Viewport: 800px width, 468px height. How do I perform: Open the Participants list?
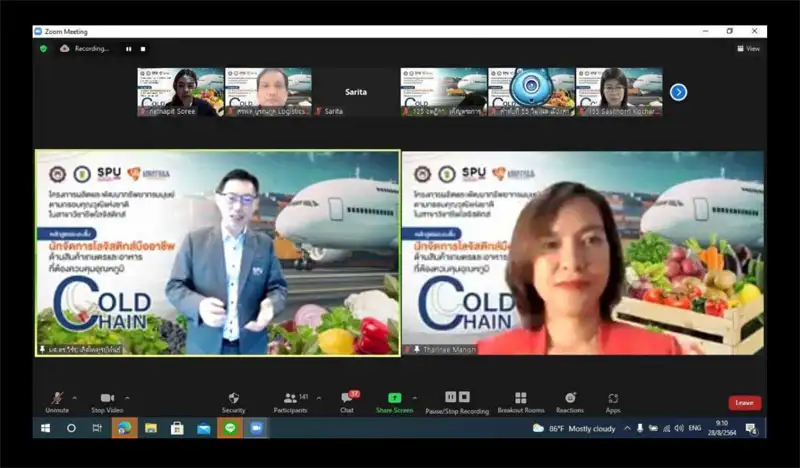click(290, 400)
